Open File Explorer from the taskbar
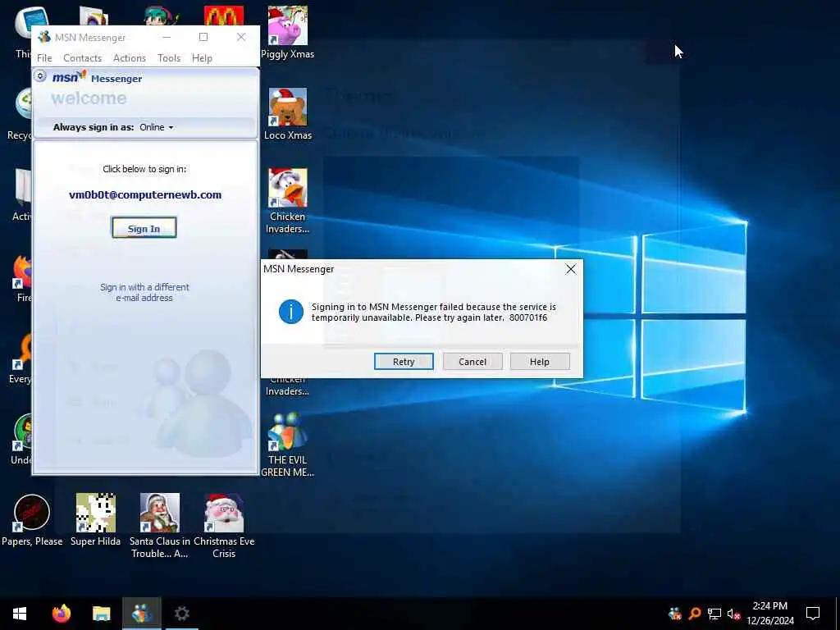 pos(101,614)
